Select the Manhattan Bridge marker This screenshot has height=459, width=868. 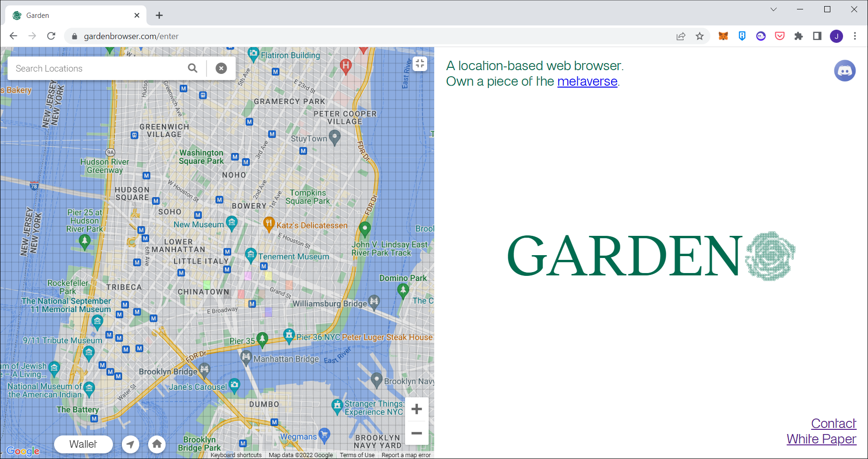[246, 358]
